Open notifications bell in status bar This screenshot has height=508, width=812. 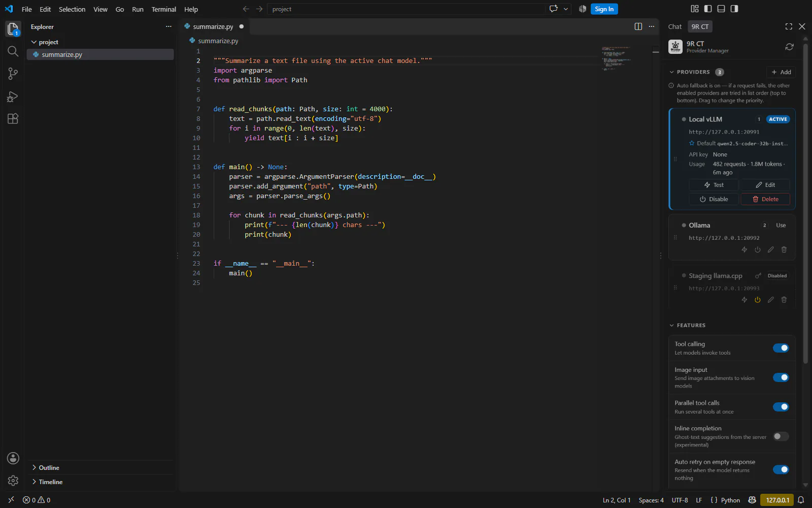click(x=801, y=500)
